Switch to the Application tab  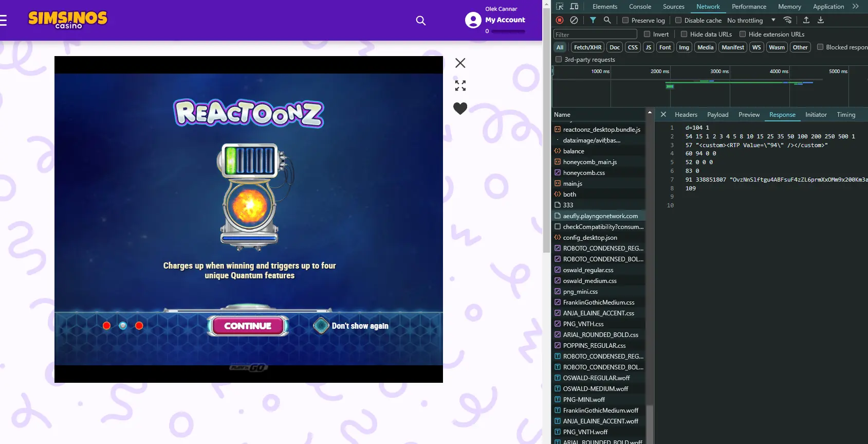click(x=828, y=7)
